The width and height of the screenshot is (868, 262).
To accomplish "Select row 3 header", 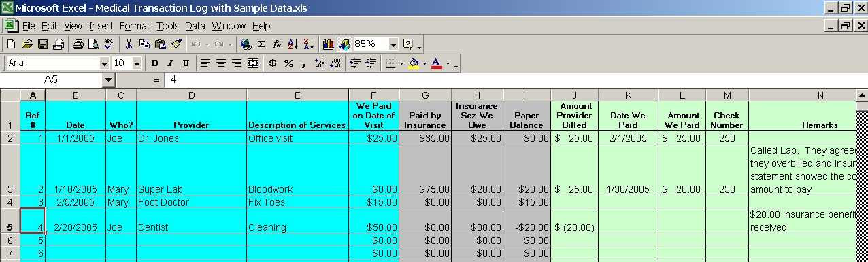I will (10, 169).
